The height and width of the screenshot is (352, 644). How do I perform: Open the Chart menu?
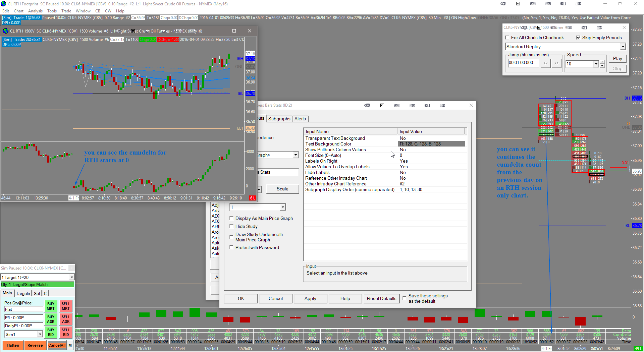pos(19,11)
